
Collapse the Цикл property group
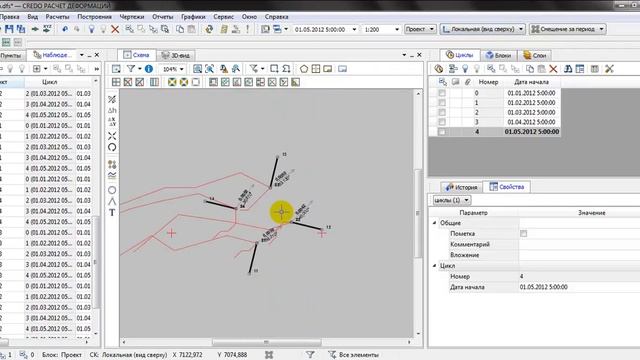pyautogui.click(x=434, y=266)
